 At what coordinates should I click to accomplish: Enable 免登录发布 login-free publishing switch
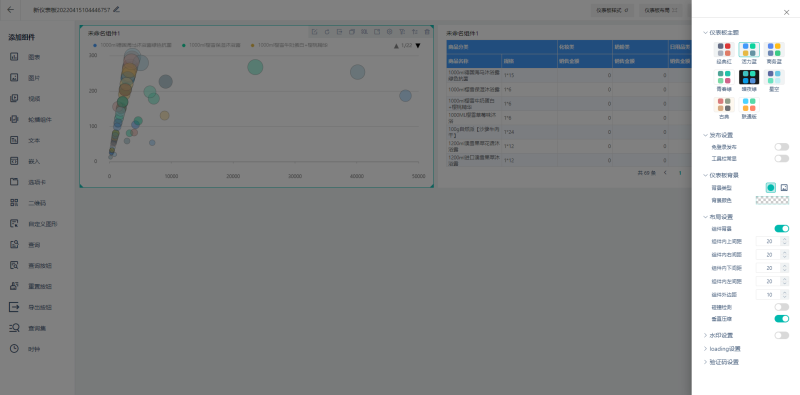click(x=782, y=147)
